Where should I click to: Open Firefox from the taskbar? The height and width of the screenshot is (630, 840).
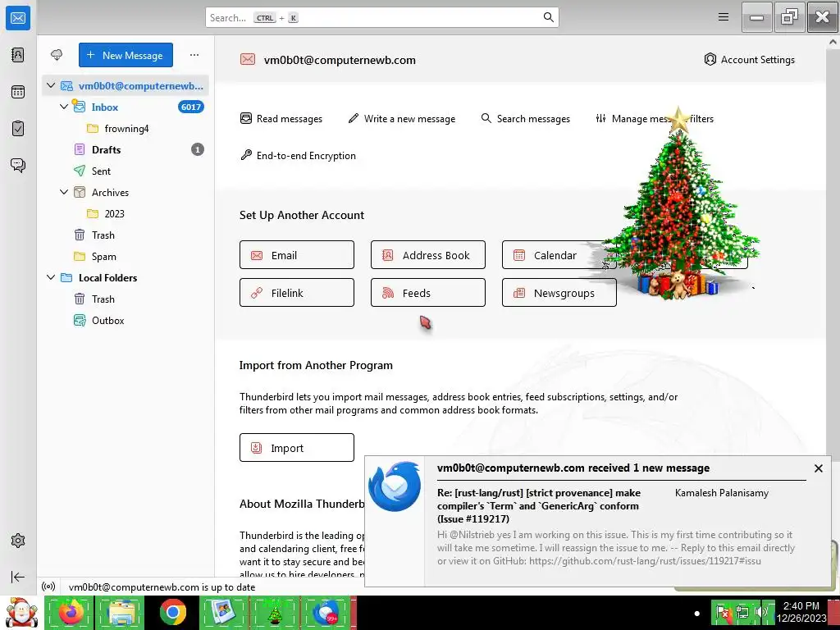click(70, 613)
